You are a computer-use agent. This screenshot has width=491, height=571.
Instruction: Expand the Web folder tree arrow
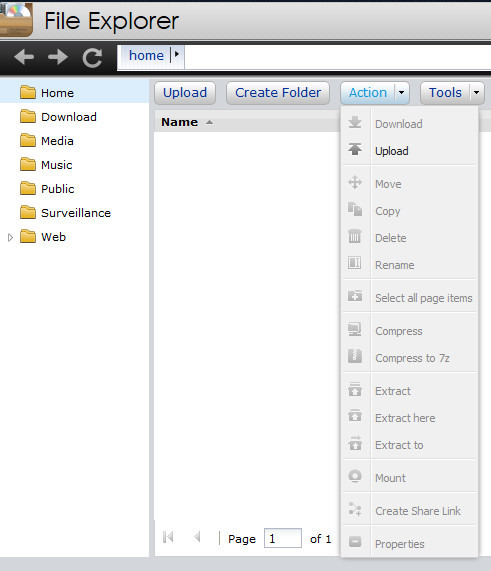pyautogui.click(x=10, y=237)
